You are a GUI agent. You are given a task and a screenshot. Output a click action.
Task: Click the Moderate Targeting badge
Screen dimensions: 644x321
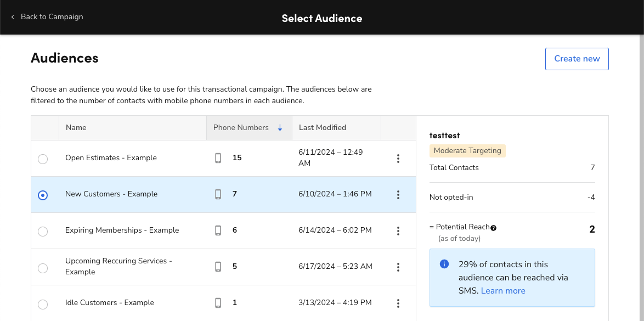click(467, 151)
